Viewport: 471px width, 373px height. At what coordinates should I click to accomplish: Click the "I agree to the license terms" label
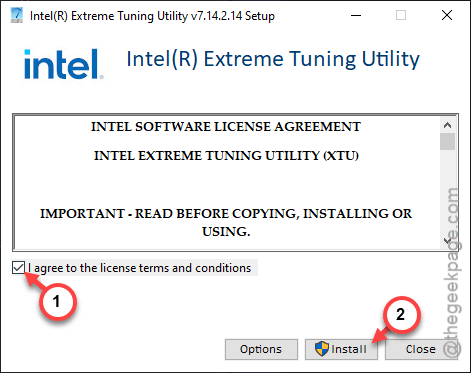pyautogui.click(x=139, y=268)
